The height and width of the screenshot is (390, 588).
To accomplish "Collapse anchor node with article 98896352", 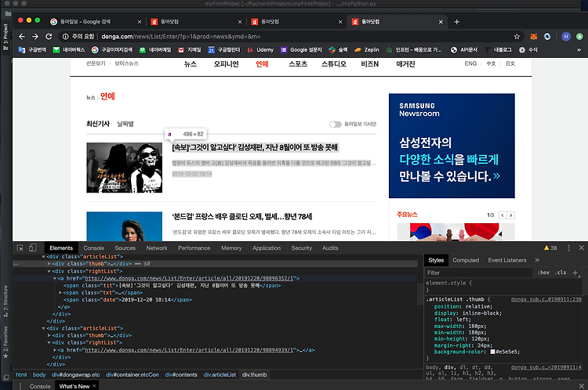I will 55,278.
